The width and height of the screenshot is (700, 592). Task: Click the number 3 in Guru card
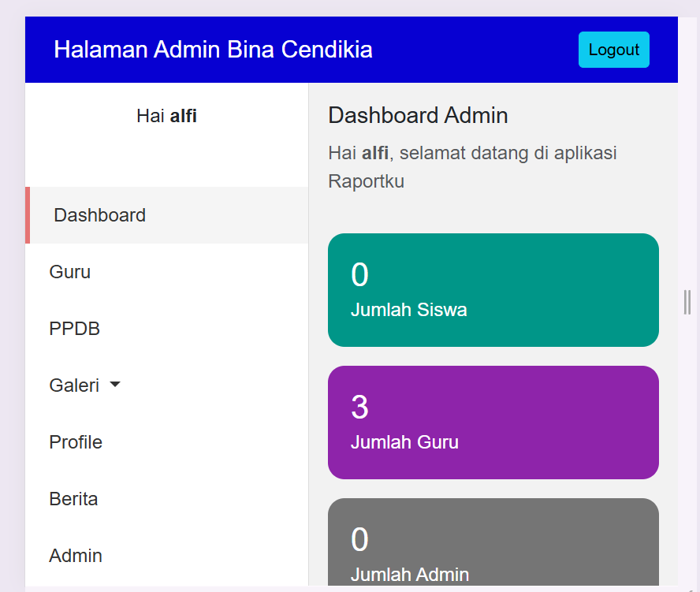(x=359, y=408)
